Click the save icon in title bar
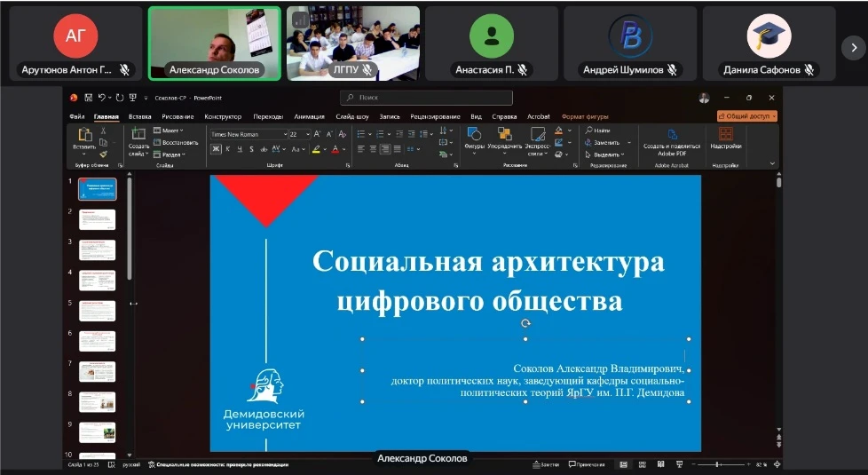 (x=88, y=98)
